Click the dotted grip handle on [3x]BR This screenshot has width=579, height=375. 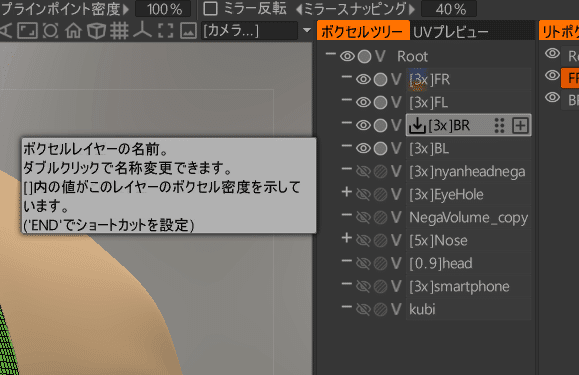pyautogui.click(x=499, y=125)
